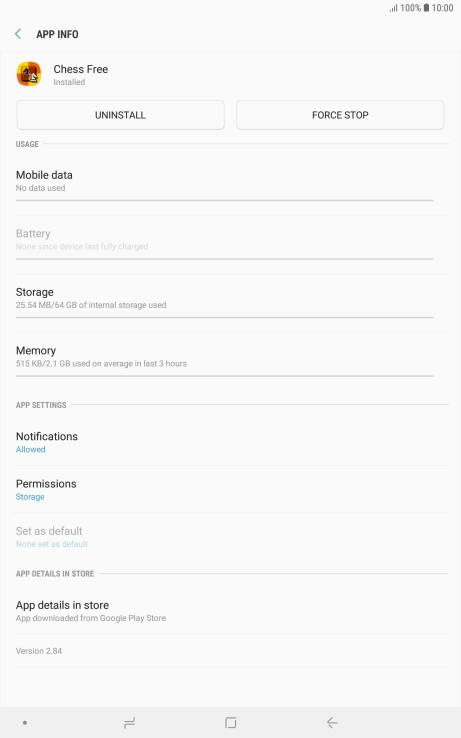This screenshot has width=461, height=738.
Task: Force stop the Chess Free app
Action: [x=340, y=115]
